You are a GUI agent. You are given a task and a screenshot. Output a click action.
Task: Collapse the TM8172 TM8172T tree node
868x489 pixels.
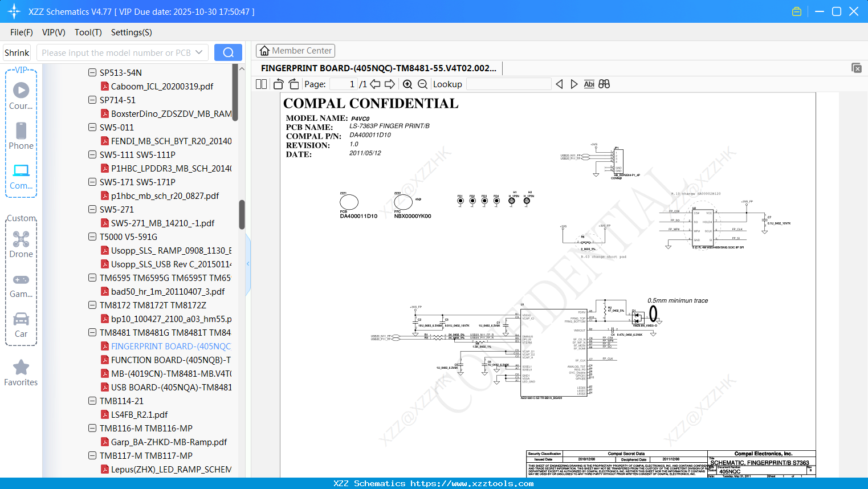[x=92, y=305]
